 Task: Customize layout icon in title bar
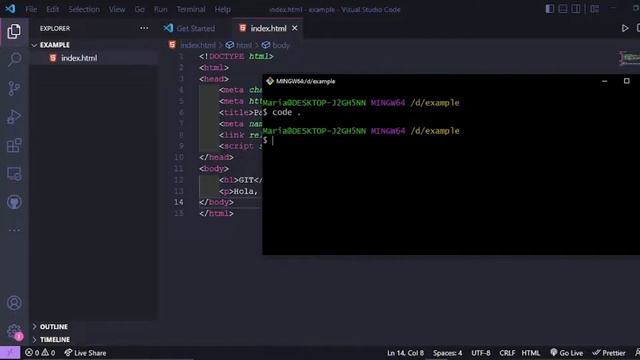tap(595, 9)
